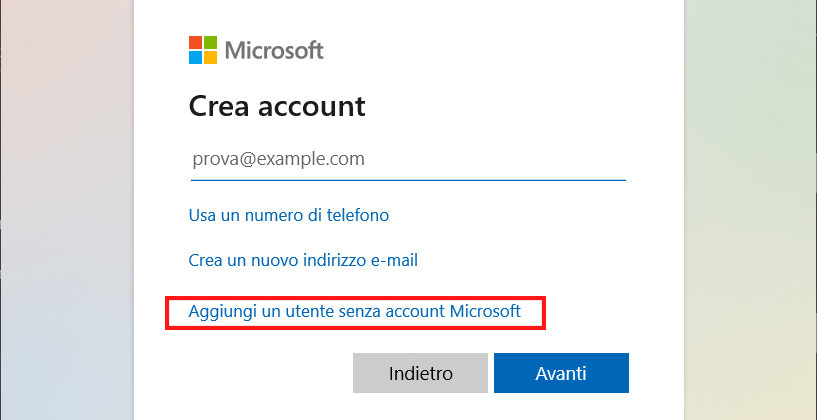Screen dimensions: 817x420
Task: Click the blue square of the Microsoft logo
Action: 195,57
